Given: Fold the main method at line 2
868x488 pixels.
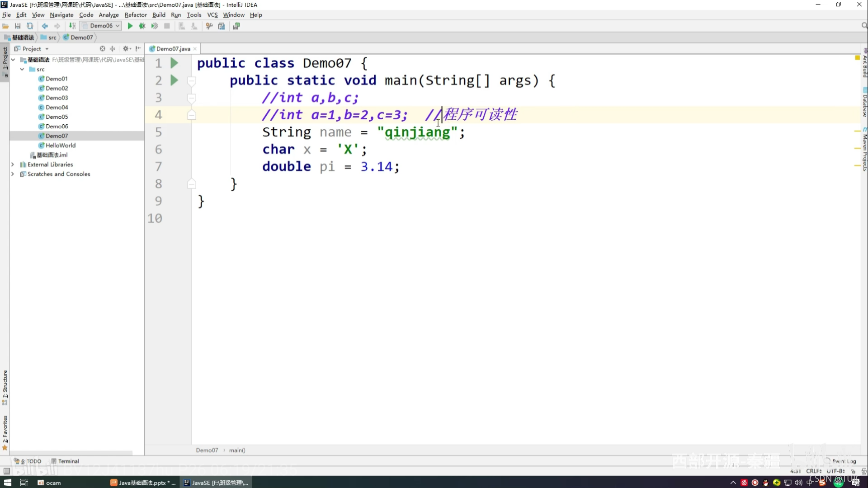Looking at the screenshot, I should [192, 81].
